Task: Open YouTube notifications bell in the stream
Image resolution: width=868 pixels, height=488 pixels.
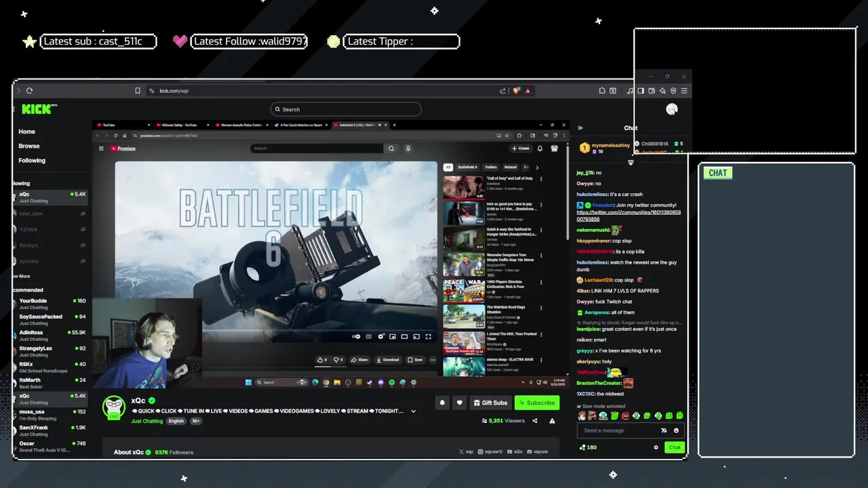Action: click(540, 148)
